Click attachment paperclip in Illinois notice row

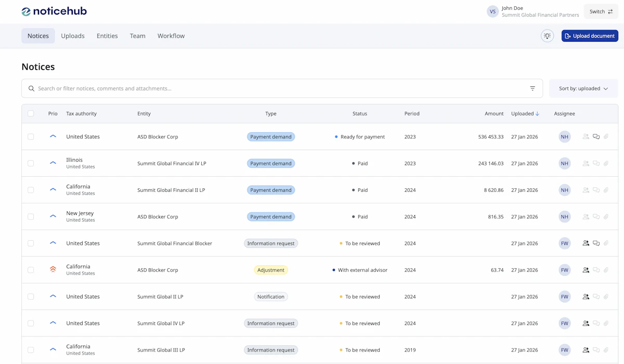[606, 163]
